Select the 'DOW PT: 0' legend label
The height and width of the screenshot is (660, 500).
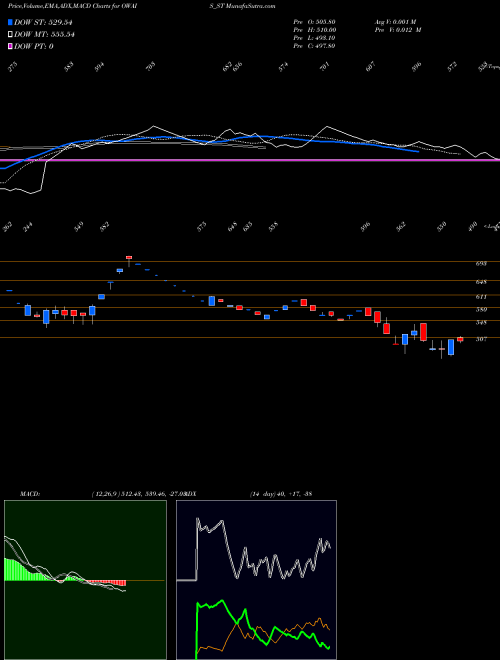[x=34, y=46]
